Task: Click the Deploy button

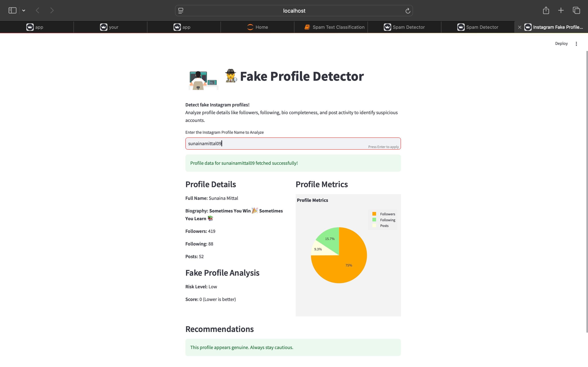Action: pyautogui.click(x=561, y=43)
